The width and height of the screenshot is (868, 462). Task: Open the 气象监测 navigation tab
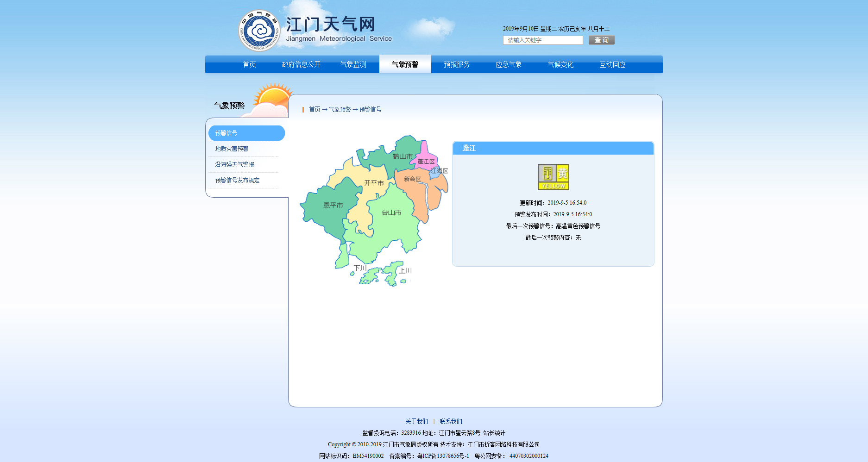coord(353,64)
